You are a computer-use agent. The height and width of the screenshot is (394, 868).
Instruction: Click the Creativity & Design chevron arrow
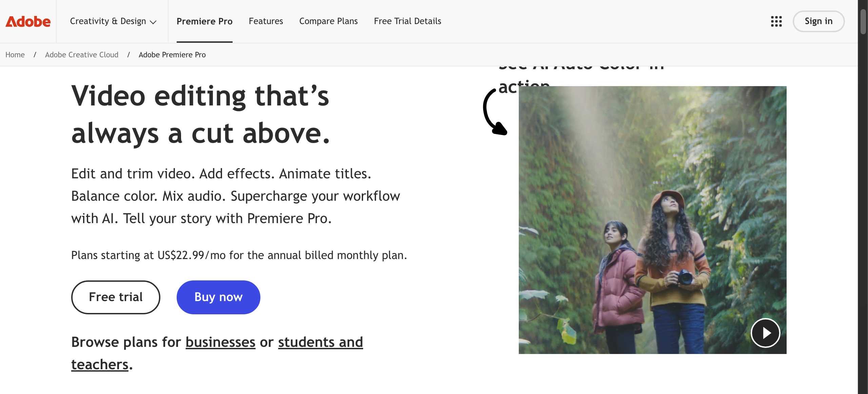click(153, 22)
